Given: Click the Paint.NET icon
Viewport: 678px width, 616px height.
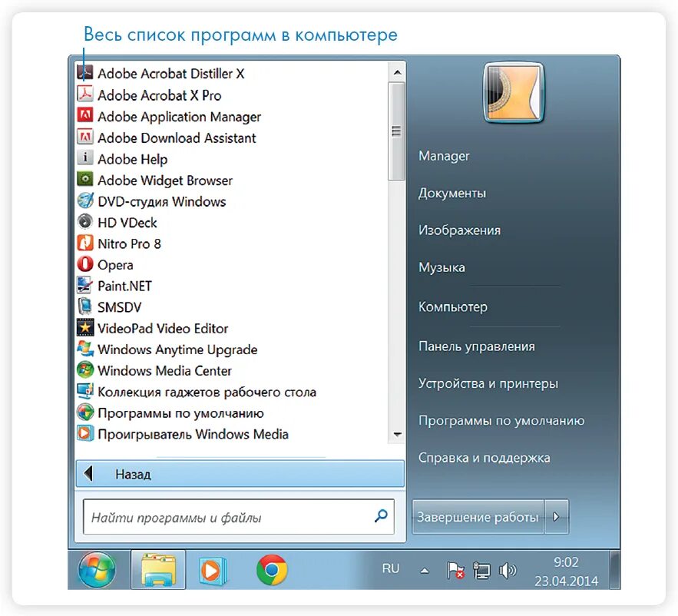Looking at the screenshot, I should pyautogui.click(x=84, y=285).
